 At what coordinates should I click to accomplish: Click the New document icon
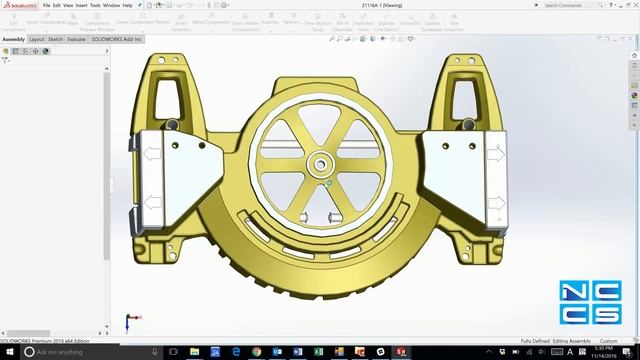tap(149, 5)
